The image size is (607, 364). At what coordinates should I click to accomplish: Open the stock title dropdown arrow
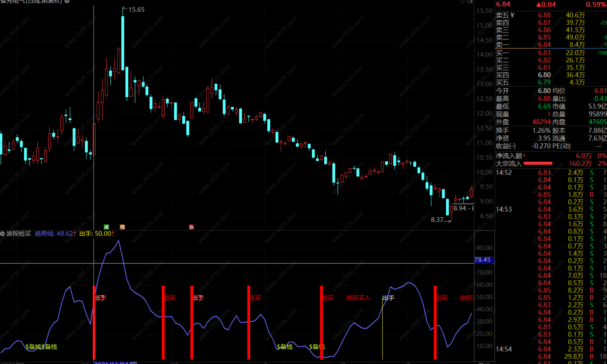tap(67, 1)
